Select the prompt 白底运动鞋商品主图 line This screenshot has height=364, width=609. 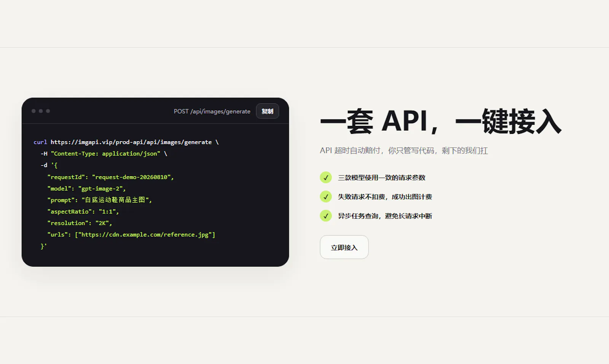click(100, 200)
